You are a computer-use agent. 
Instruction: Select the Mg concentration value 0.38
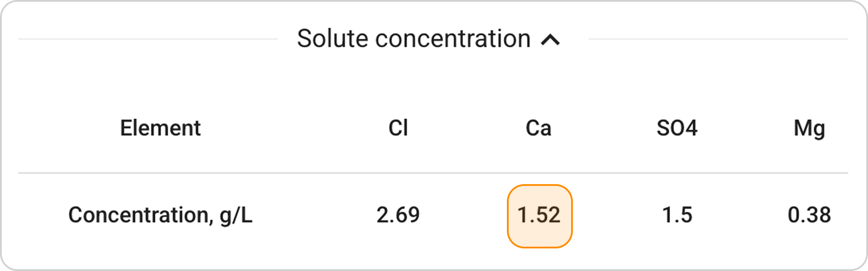pyautogui.click(x=809, y=215)
